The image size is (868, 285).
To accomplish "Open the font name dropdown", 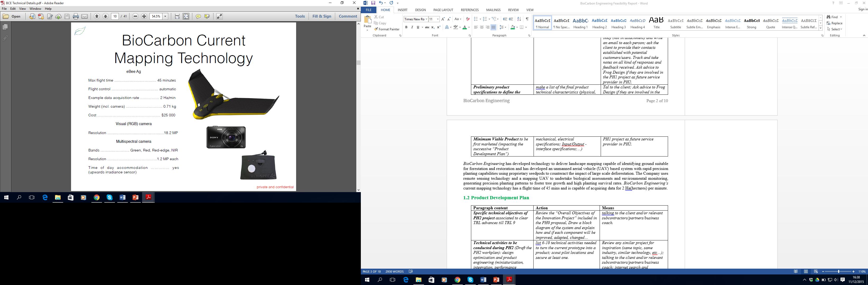I will tap(426, 19).
